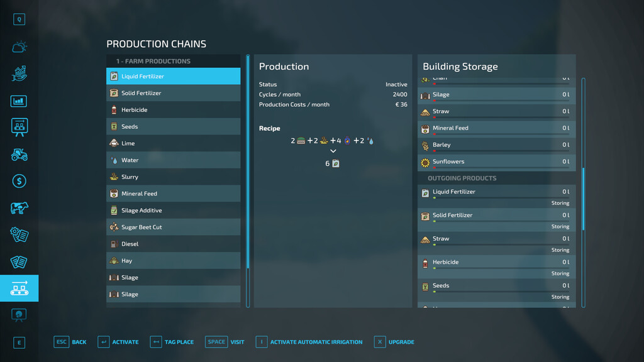Click the SPACE key icon for Visit
Viewport: 644px width, 362px height.
coord(216,342)
